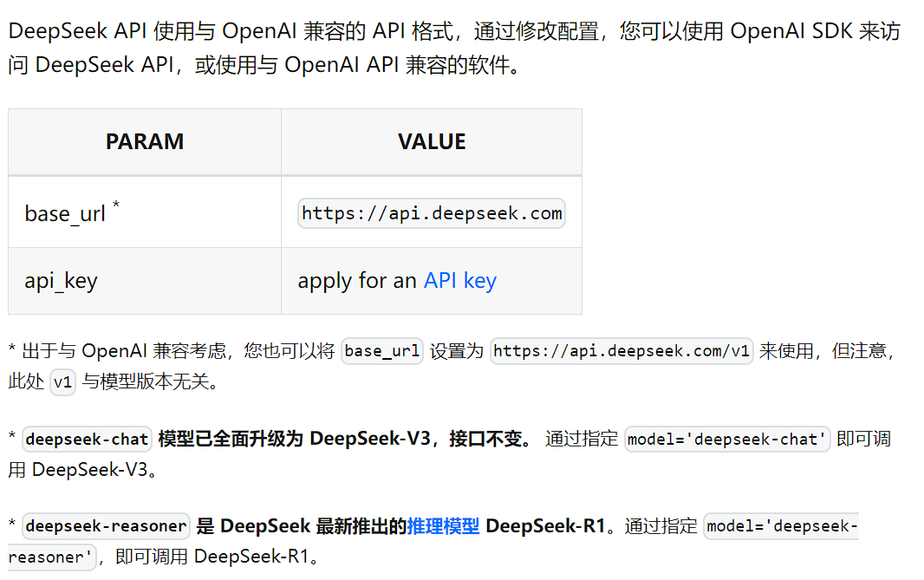Click the https://api.deepseek.com value in table
The width and height of the screenshot is (924, 580).
coord(432,213)
